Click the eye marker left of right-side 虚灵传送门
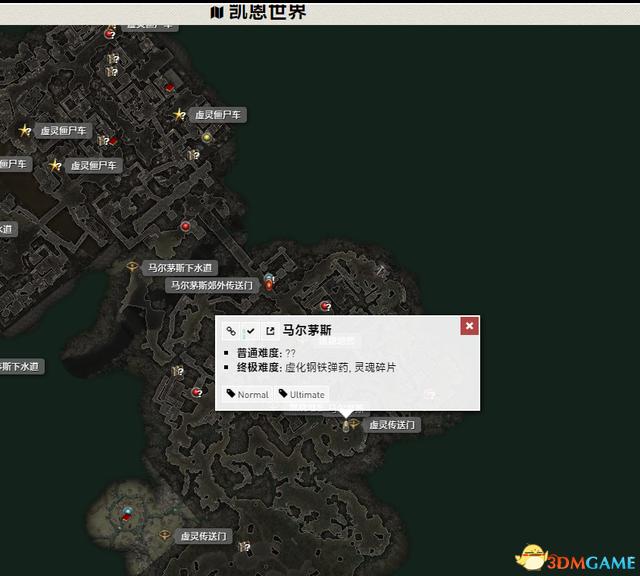 click(354, 424)
